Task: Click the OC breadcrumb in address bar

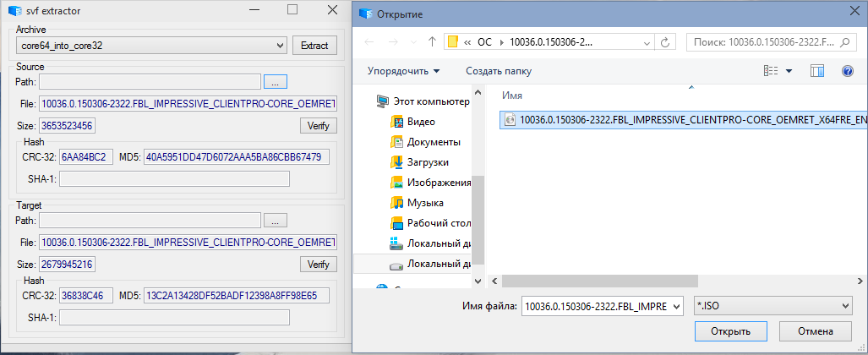Action: 484,42
